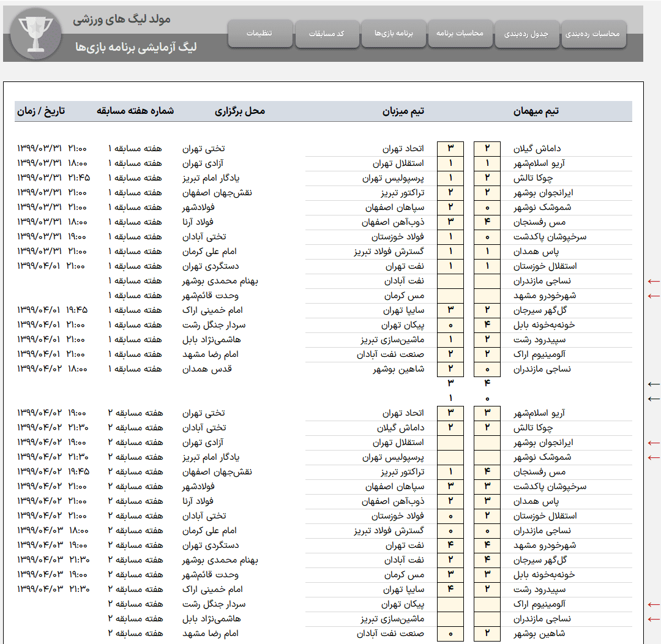Open the تنظیمات (settings) tab
Screen dimensions: 661x644
click(260, 33)
